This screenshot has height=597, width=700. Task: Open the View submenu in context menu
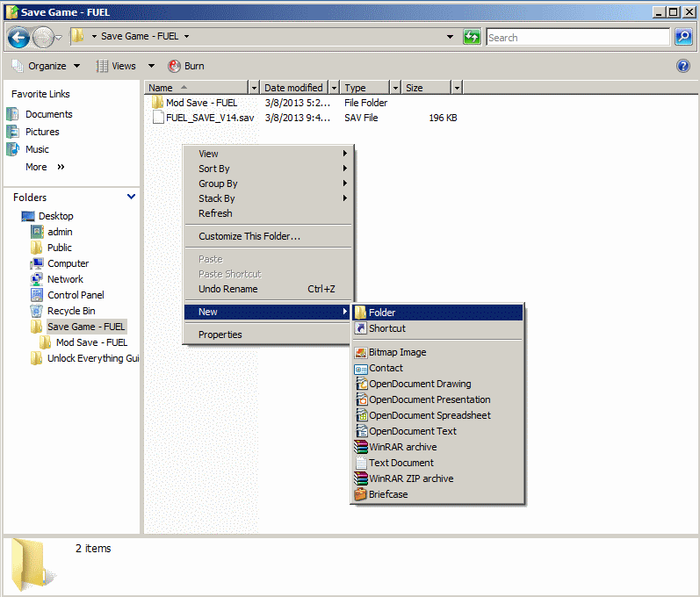coord(268,154)
